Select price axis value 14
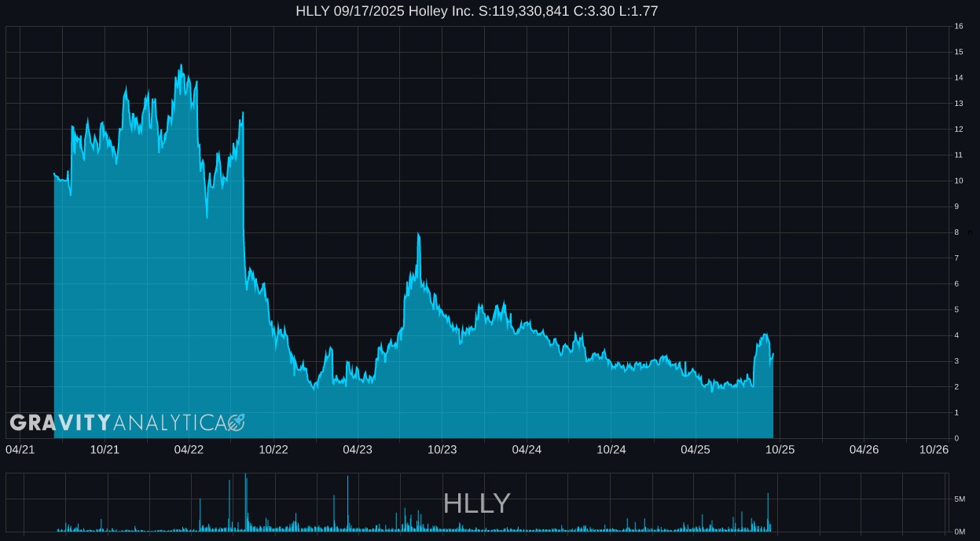 point(959,78)
